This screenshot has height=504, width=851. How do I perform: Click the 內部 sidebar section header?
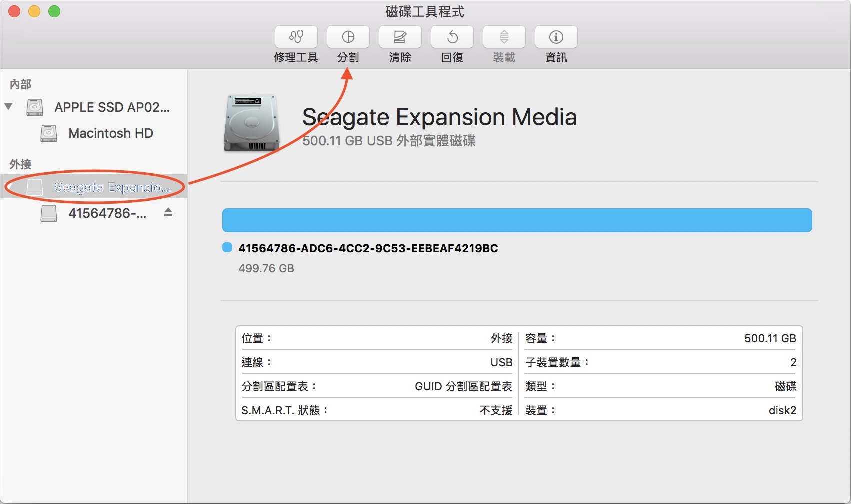[20, 84]
